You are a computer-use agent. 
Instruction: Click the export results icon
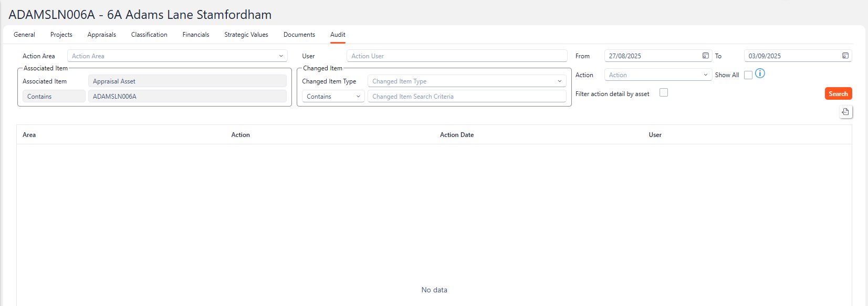click(845, 112)
